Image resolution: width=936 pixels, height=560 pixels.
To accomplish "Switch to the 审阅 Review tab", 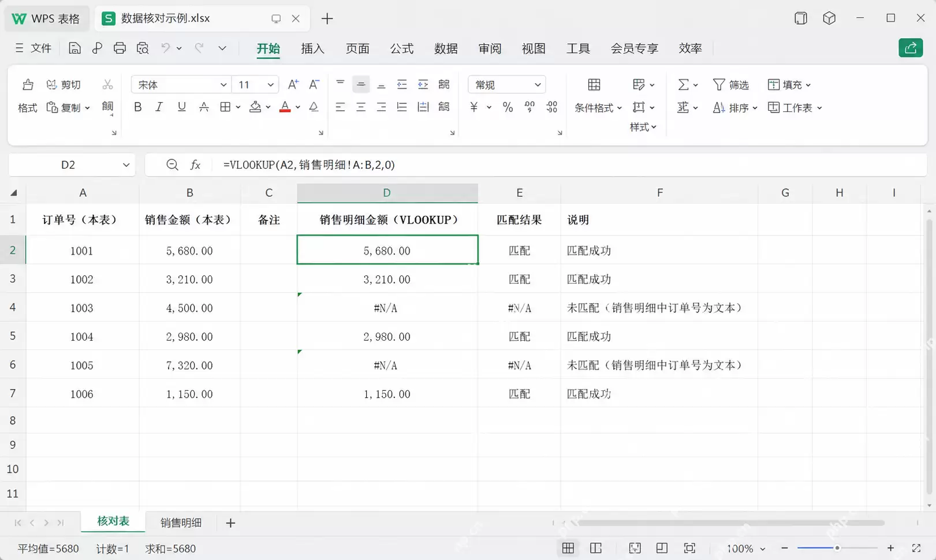I will pos(490,48).
